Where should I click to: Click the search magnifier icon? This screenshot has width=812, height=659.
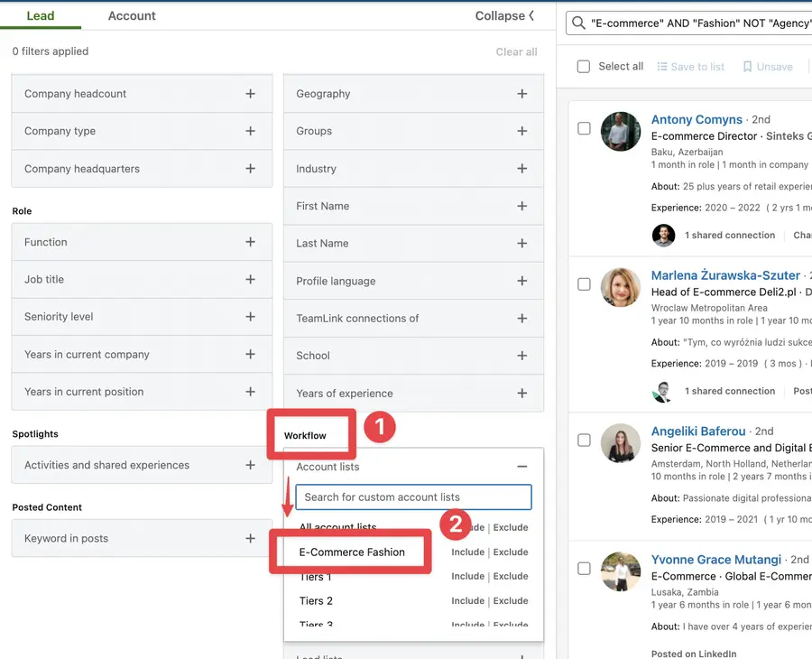click(x=578, y=23)
